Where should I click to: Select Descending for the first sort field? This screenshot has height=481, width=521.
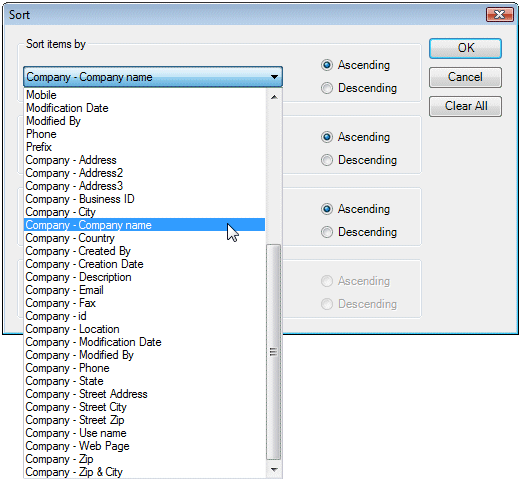(359, 88)
